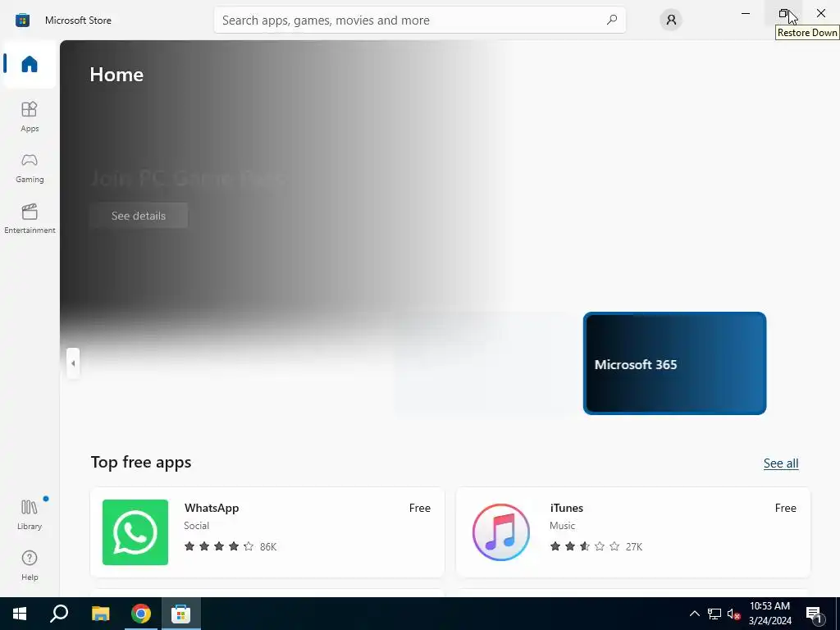Click the previous carousel arrow
This screenshot has height=630, width=840.
click(73, 363)
